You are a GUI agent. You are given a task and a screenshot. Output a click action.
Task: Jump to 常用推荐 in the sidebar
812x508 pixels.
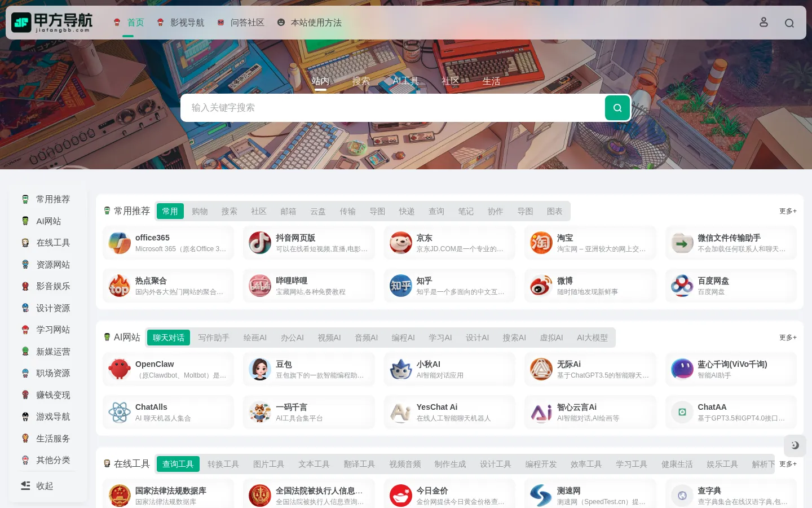[x=46, y=199]
